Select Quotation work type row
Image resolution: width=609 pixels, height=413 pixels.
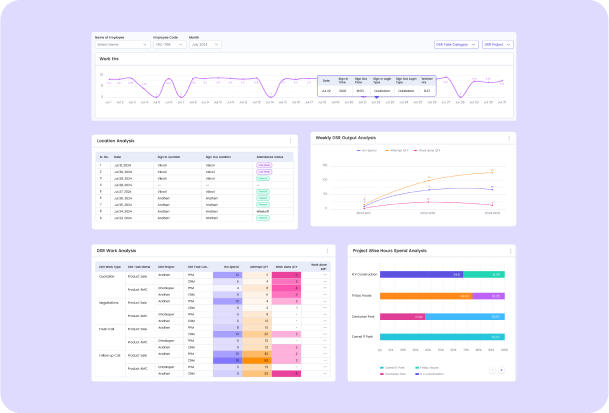pyautogui.click(x=109, y=275)
